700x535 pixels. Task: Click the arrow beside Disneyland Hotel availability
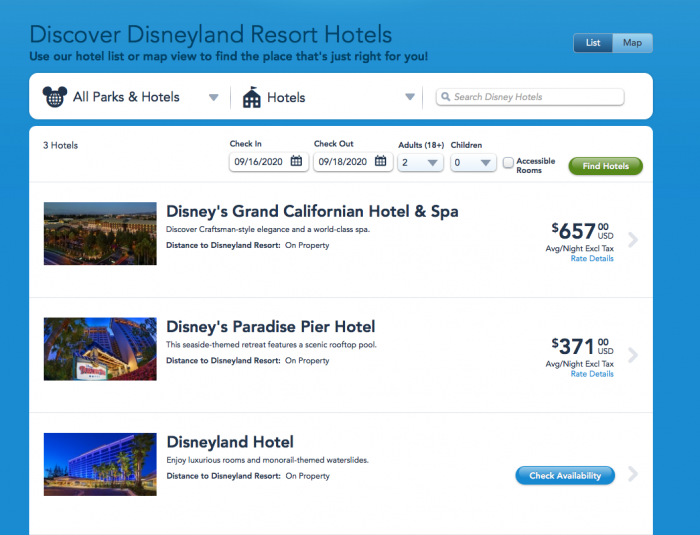(632, 474)
